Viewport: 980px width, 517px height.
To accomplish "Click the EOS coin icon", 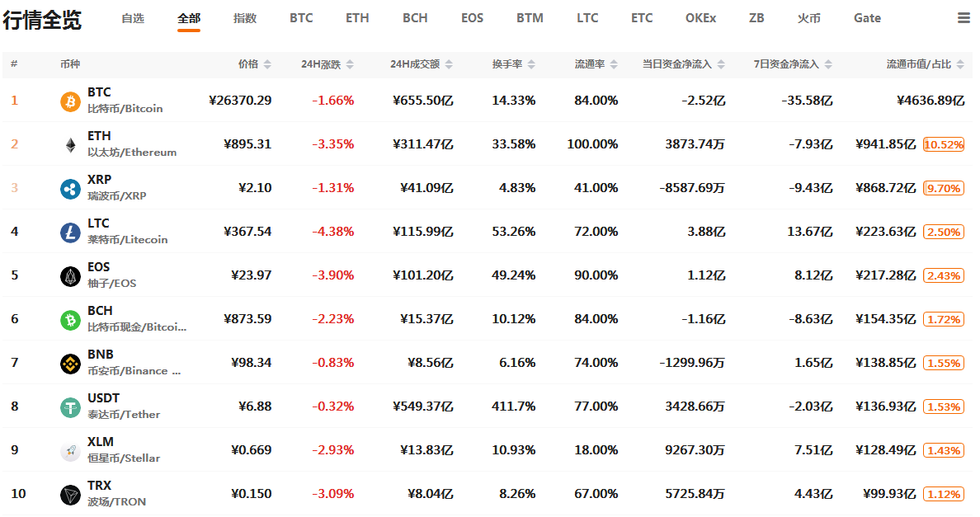I will [70, 275].
